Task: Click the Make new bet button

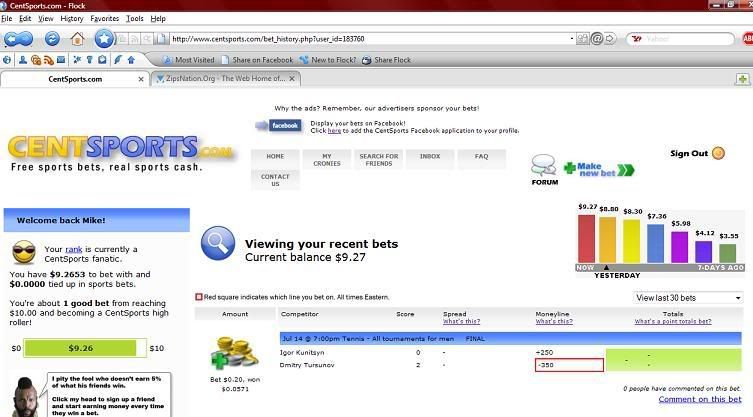Action: (x=599, y=169)
